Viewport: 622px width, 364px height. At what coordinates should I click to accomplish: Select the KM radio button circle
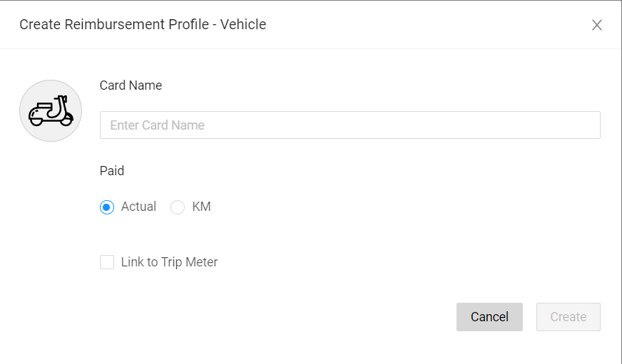pyautogui.click(x=178, y=207)
